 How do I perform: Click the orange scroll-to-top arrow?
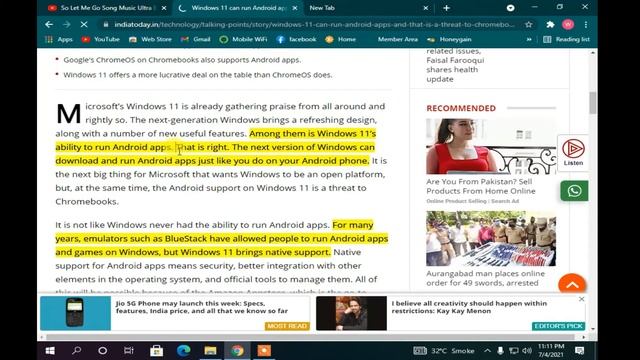572,284
